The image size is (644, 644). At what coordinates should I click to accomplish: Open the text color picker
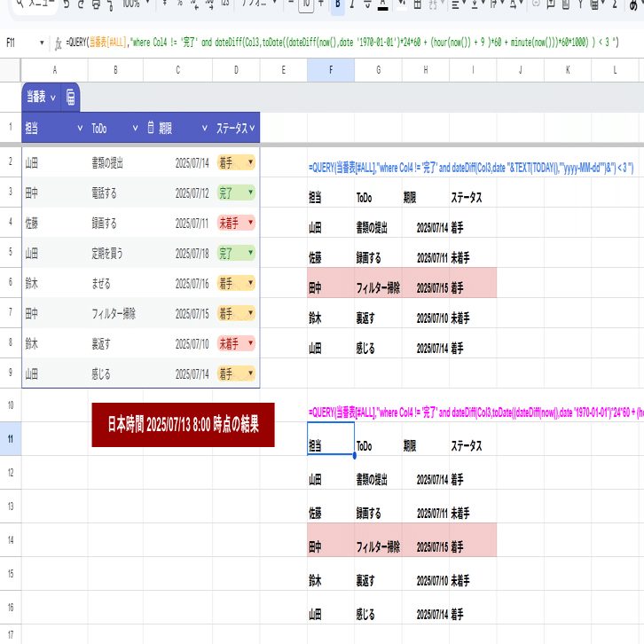(383, 5)
